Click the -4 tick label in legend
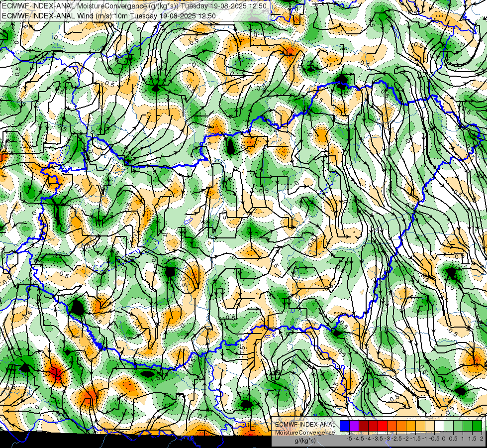The image size is (487, 448). click(x=368, y=439)
